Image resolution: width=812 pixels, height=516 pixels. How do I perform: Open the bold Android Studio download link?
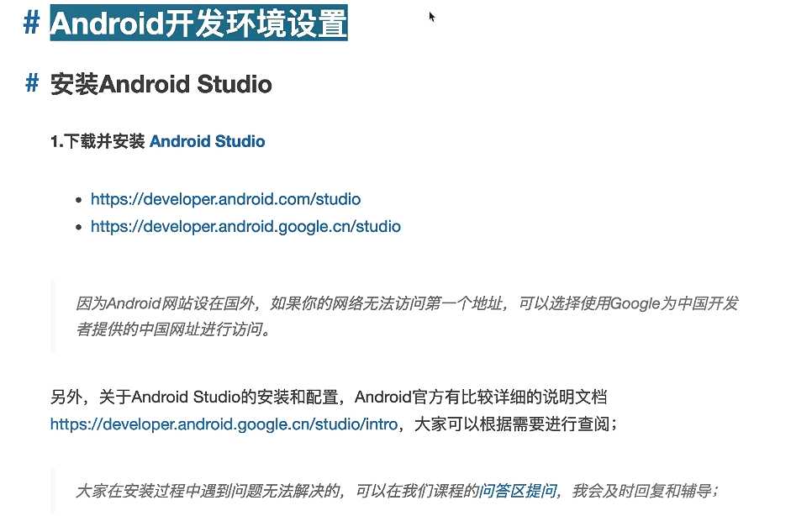tap(207, 141)
